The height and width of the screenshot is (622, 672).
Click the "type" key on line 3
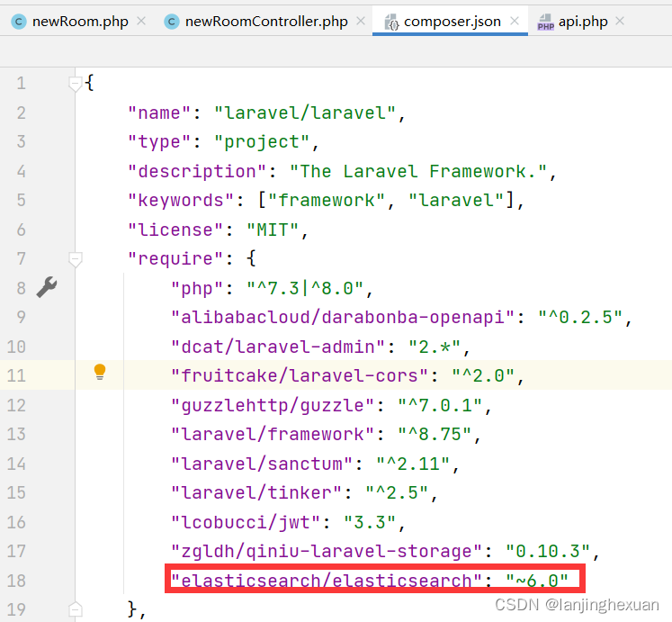pyautogui.click(x=159, y=142)
